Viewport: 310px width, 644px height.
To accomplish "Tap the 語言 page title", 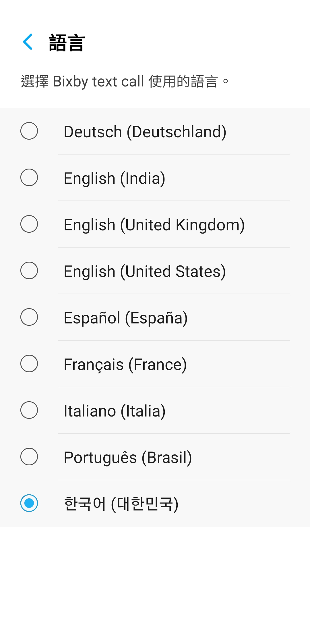I will [67, 43].
